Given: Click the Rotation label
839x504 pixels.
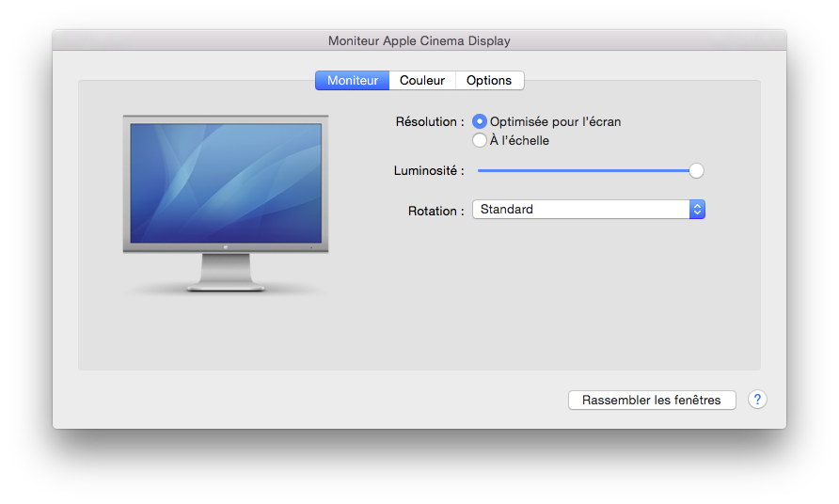Looking at the screenshot, I should pos(436,211).
